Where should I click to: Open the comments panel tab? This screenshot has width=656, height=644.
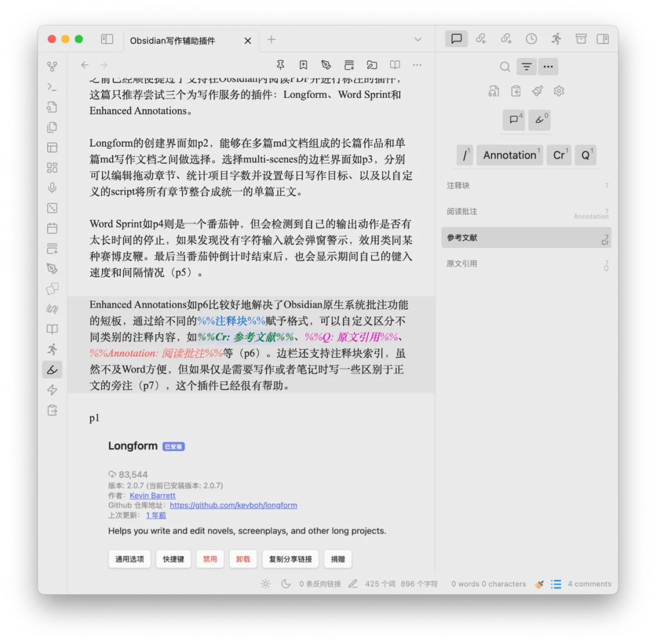[x=456, y=39]
